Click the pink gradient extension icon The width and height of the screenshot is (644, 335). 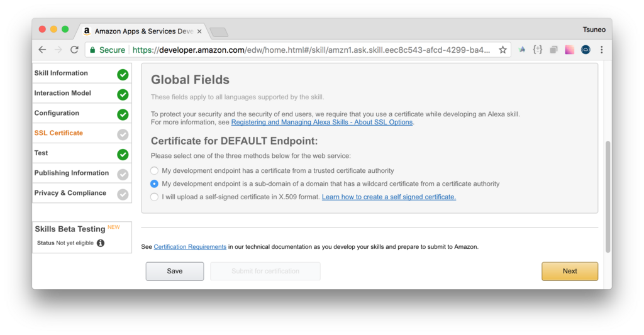pyautogui.click(x=570, y=50)
